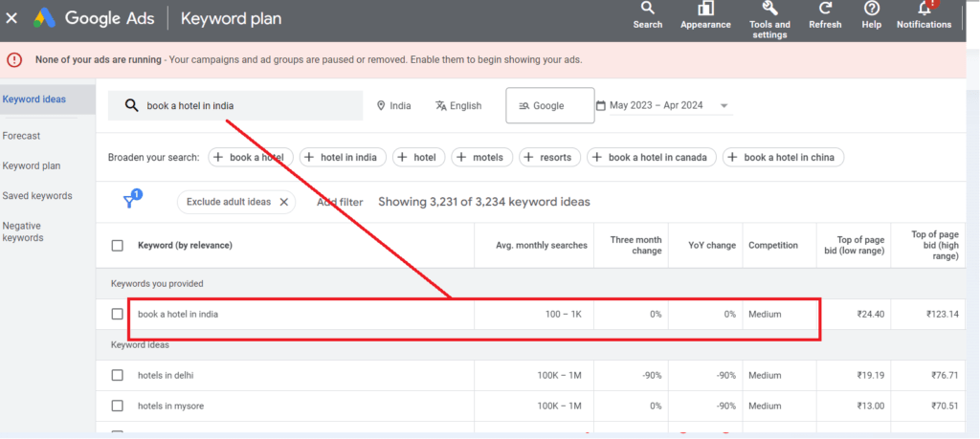Screen dimensions: 980x439
Task: Tick the 'hotels in delhi' checkbox
Action: [117, 375]
